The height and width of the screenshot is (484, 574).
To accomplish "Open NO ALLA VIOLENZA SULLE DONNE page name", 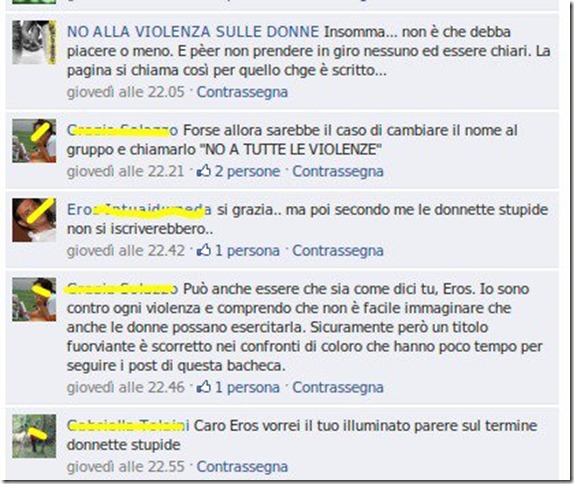I will coord(193,32).
